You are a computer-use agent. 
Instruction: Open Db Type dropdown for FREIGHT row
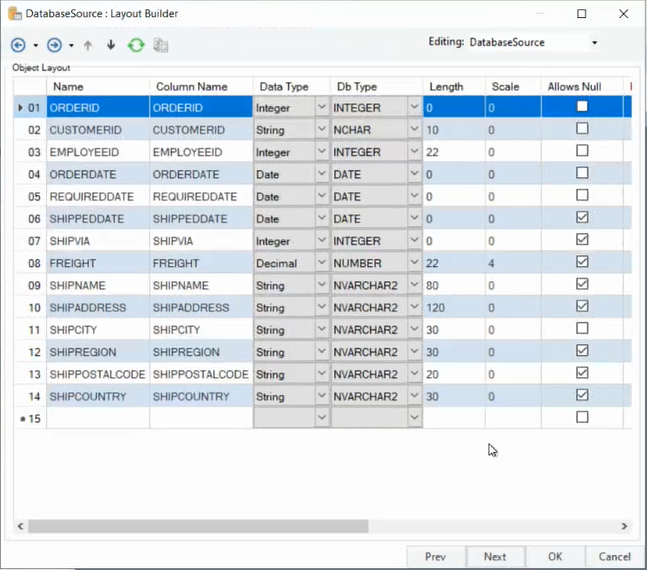tap(414, 263)
